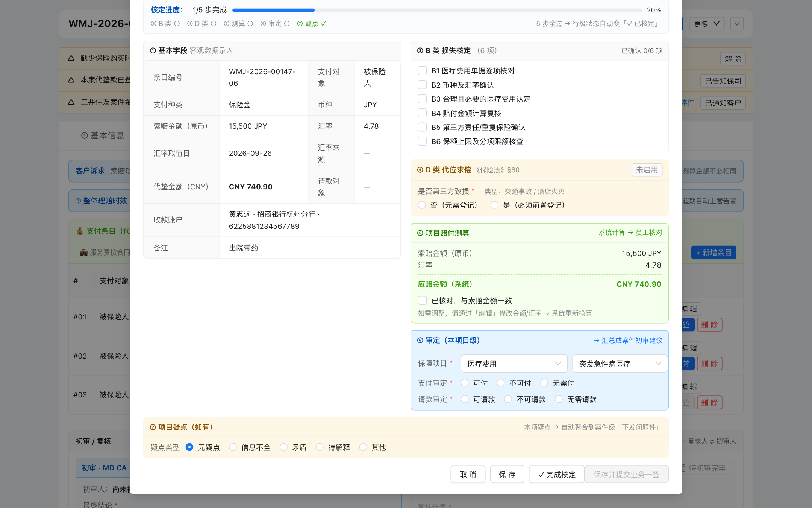Select 无疑点 doubt type
Screen dimensions: 812x508
tap(189, 447)
